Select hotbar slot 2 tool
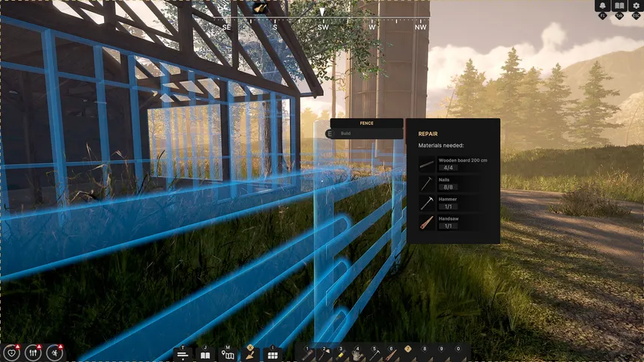644x362 pixels. click(324, 354)
